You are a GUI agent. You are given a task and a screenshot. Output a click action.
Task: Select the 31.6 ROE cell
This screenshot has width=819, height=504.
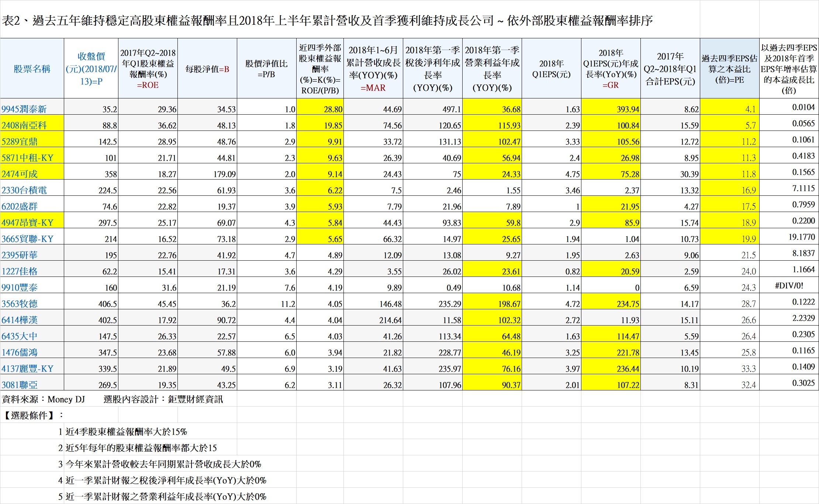148,285
